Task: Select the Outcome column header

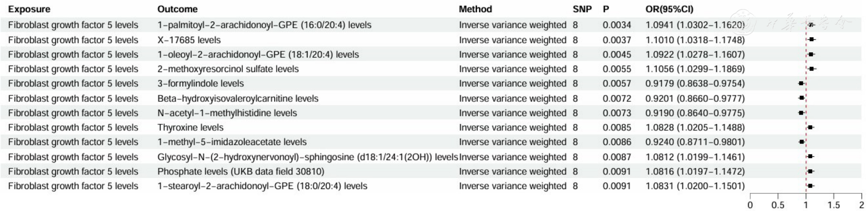Action: point(177,9)
